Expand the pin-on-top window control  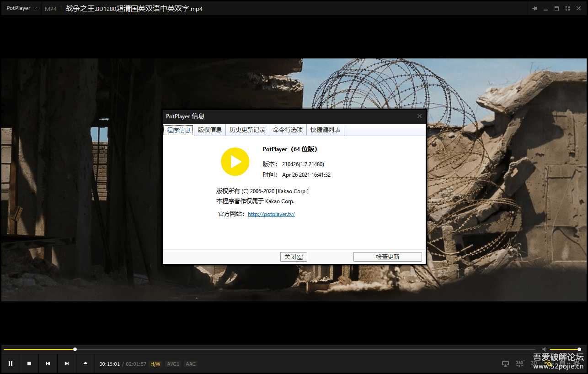pos(535,8)
